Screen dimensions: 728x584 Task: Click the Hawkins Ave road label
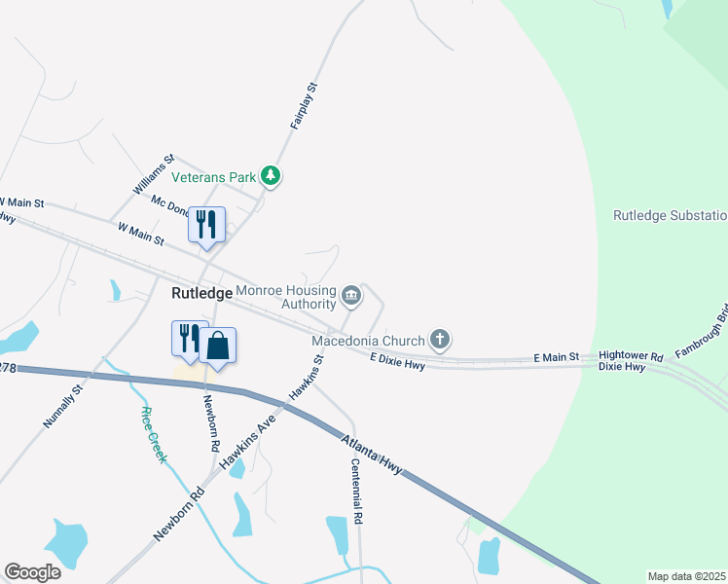click(x=247, y=442)
